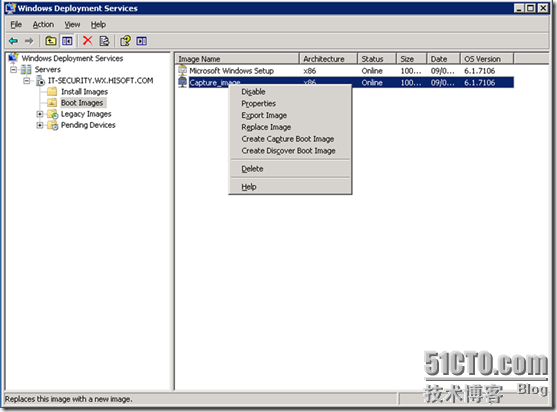Click the Forward arrow toolbar icon
557x412 pixels.
[x=29, y=41]
